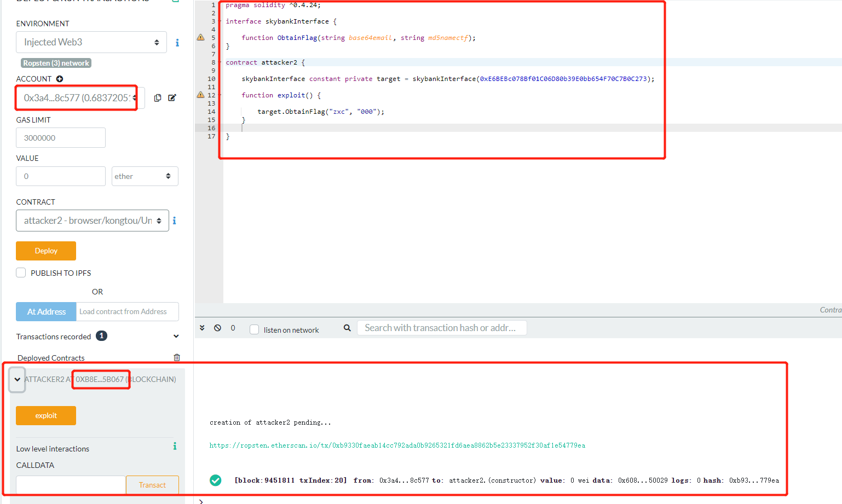Click the info icon for Low level interactions
The height and width of the screenshot is (504, 842).
(175, 446)
